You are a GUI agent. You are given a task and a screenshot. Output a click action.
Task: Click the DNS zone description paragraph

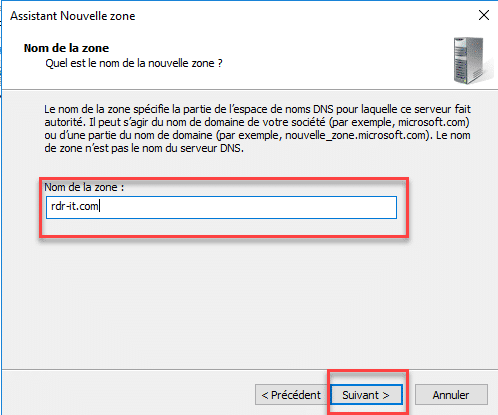(x=258, y=129)
